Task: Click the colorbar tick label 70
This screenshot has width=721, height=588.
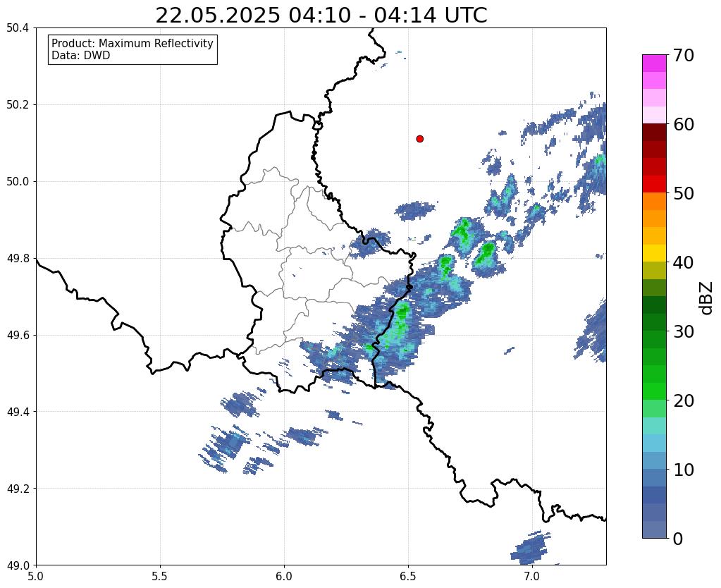Action: [x=684, y=55]
